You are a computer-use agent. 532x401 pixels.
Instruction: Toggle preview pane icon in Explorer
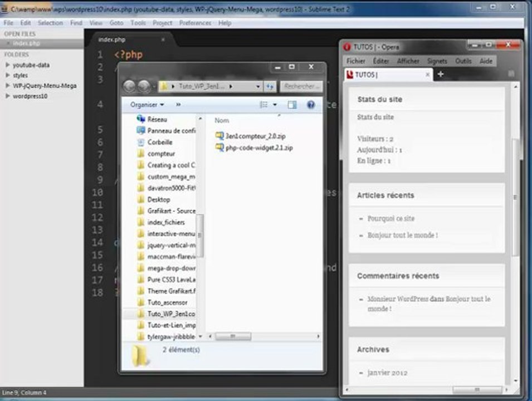[x=292, y=105]
